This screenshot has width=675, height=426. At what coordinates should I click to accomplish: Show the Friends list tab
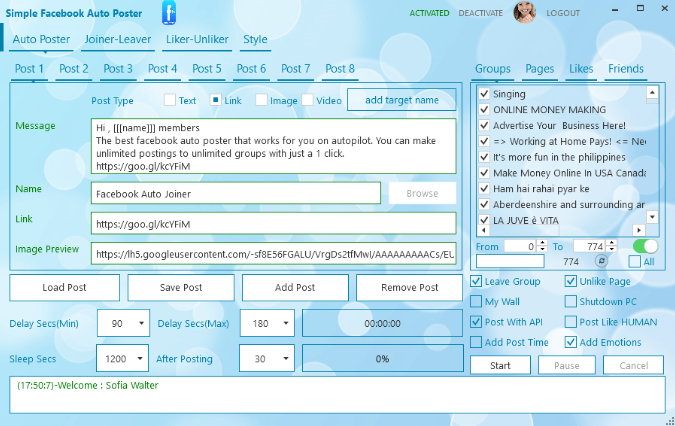[626, 69]
